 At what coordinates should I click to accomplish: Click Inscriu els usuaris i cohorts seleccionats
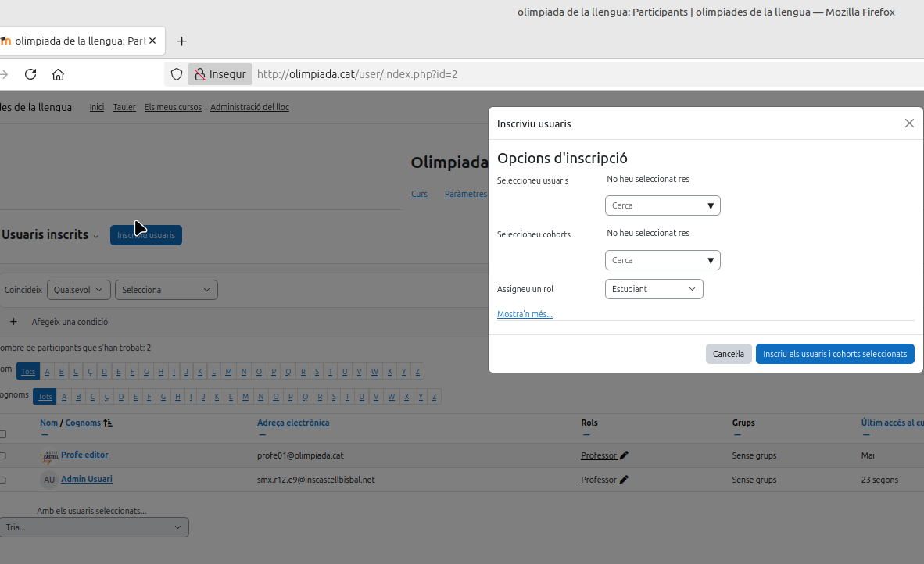(x=834, y=354)
